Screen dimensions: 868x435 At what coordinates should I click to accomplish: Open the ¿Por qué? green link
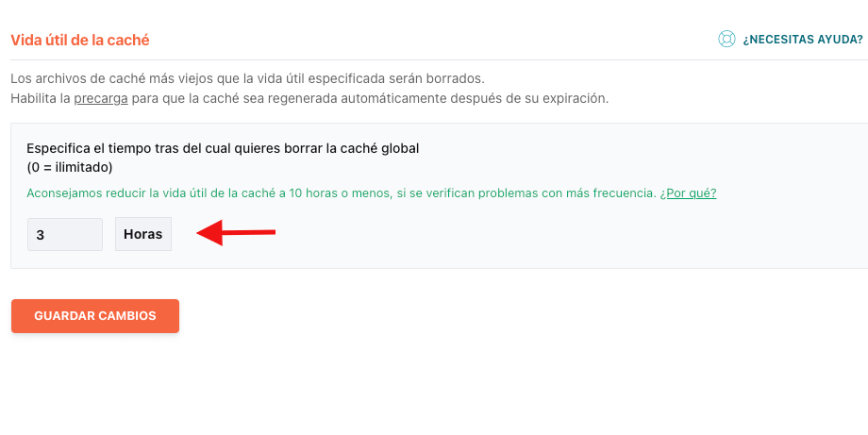688,193
